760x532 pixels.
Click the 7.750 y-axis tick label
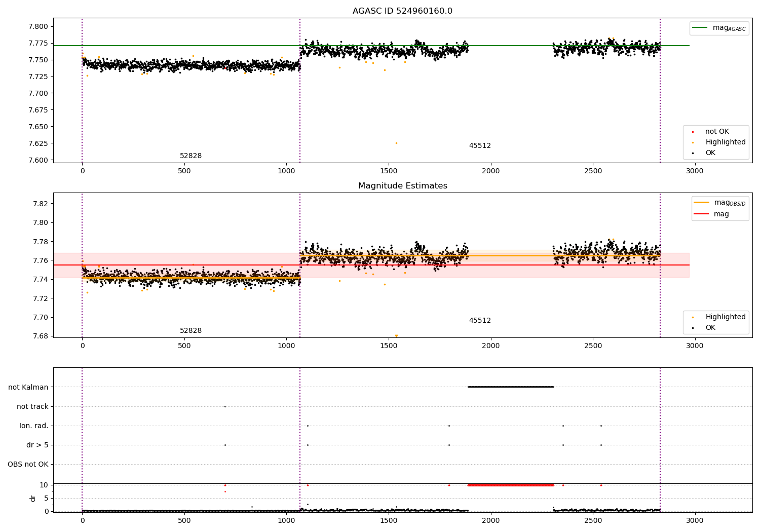(x=38, y=60)
